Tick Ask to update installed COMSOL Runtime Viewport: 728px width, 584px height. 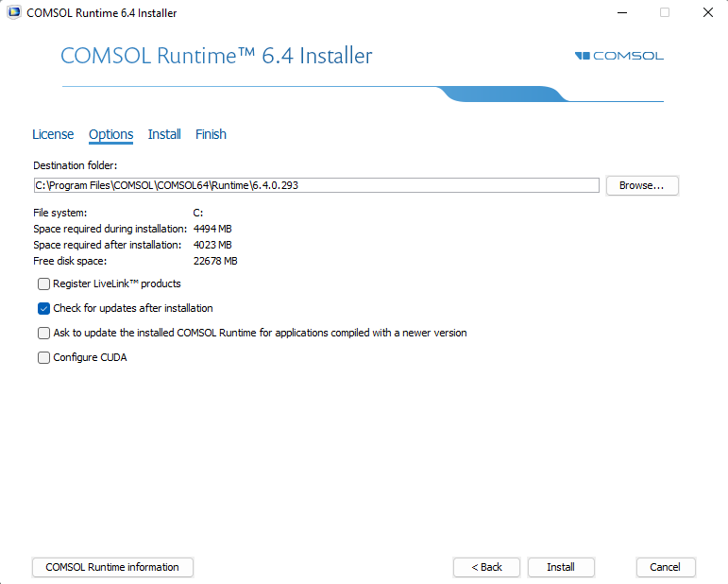click(43, 333)
